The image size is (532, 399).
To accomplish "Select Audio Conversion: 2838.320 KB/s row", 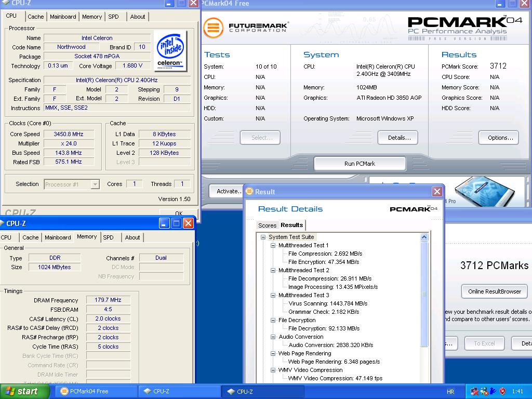I will (330, 345).
